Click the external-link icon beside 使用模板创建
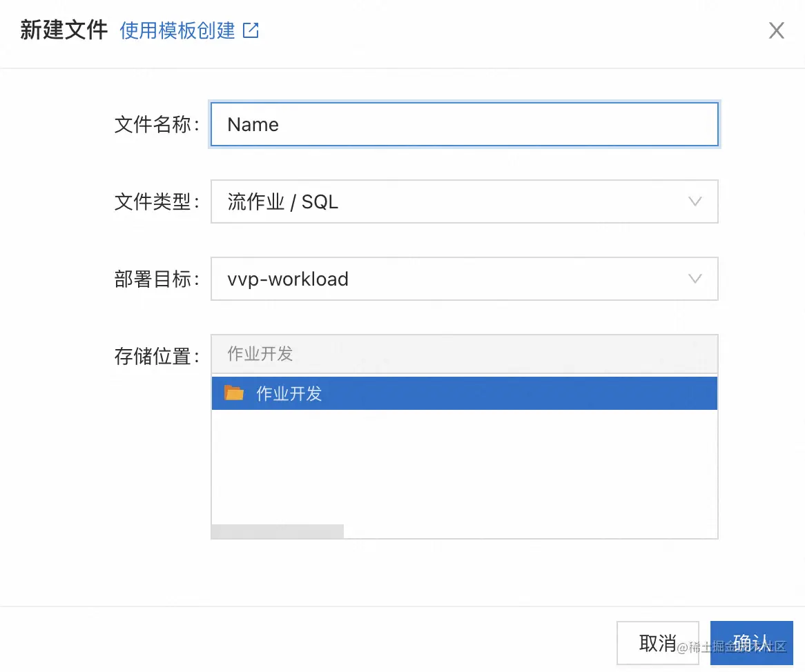This screenshot has height=672, width=805. 251,31
